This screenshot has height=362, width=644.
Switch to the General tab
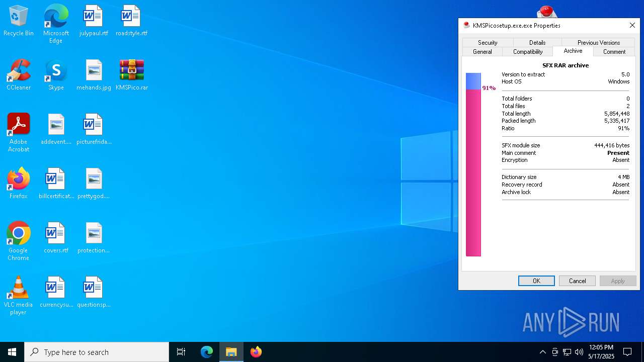pos(482,52)
